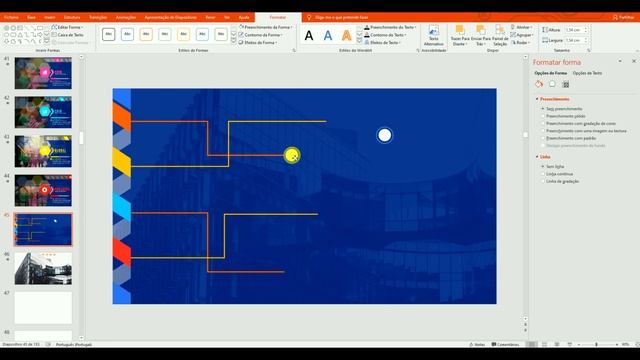Click the Partilhar share button
Image resolution: width=640 pixels, height=360 pixels.
623,17
